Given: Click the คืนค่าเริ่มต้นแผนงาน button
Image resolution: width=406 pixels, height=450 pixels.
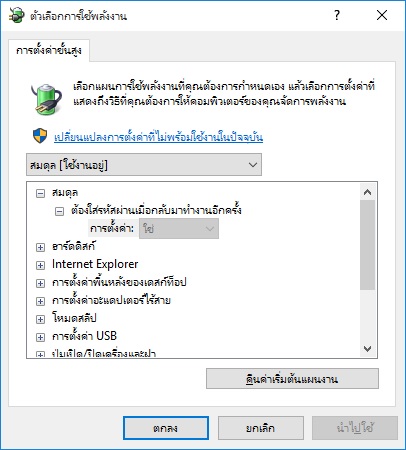Looking at the screenshot, I should coord(292,379).
